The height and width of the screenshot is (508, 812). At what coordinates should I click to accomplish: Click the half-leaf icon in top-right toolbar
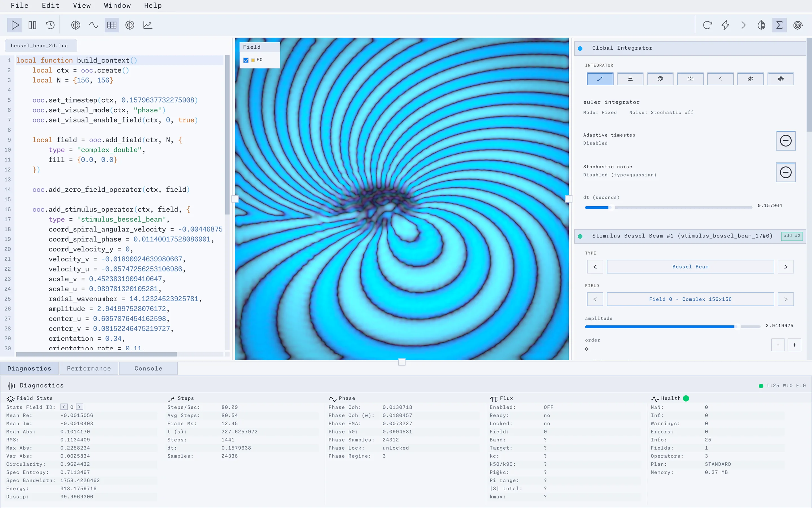click(x=761, y=25)
